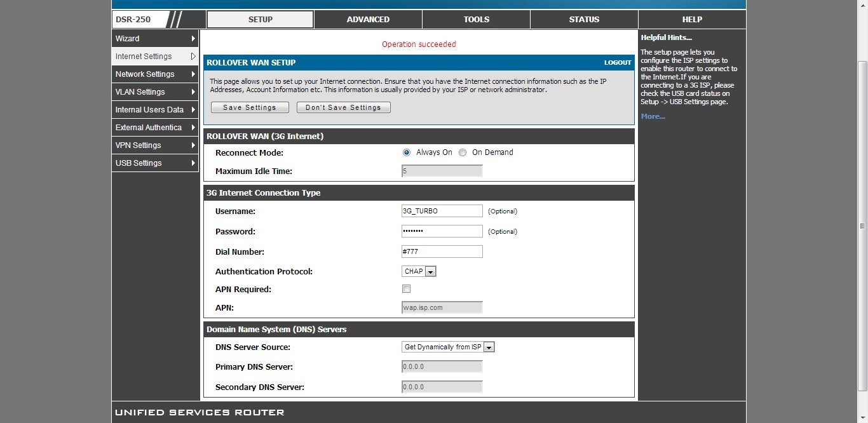The width and height of the screenshot is (868, 423).
Task: Click the Internal Users Data arrow icon
Action: point(193,110)
